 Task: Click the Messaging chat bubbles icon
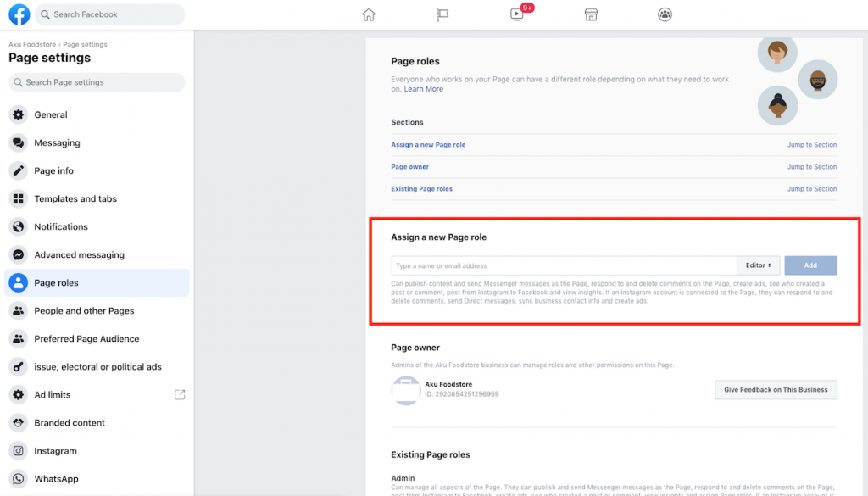coord(19,142)
